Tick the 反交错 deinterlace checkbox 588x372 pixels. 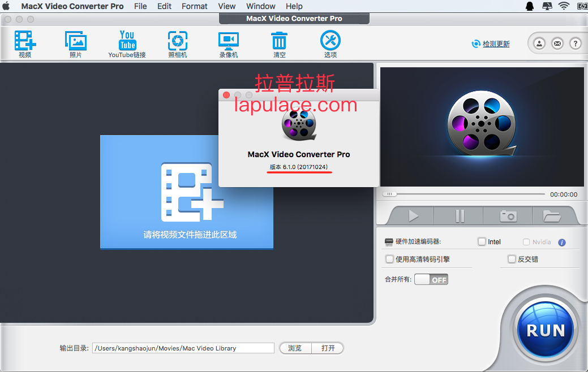512,259
